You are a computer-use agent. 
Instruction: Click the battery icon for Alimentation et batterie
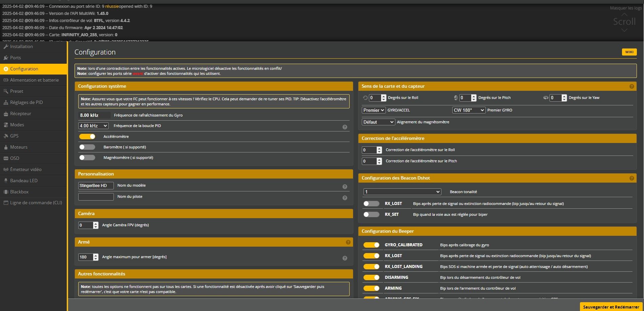pyautogui.click(x=6, y=80)
